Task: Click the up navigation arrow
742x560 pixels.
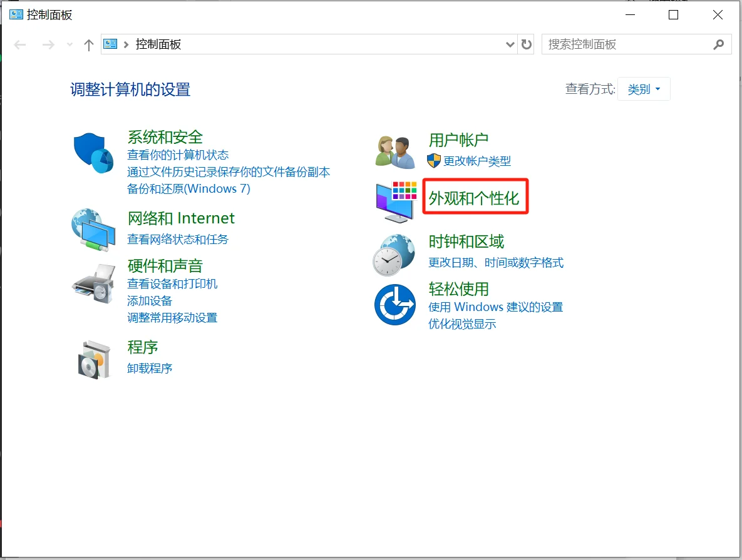Action: [88, 44]
